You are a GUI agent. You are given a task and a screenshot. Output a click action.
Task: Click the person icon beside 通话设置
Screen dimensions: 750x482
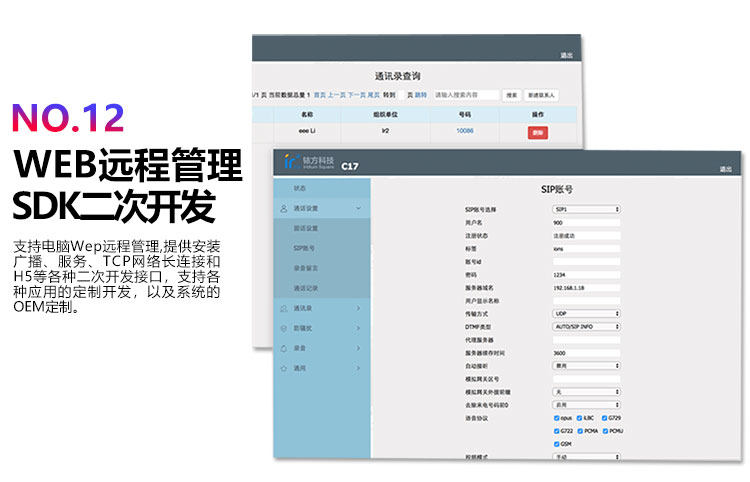(284, 209)
